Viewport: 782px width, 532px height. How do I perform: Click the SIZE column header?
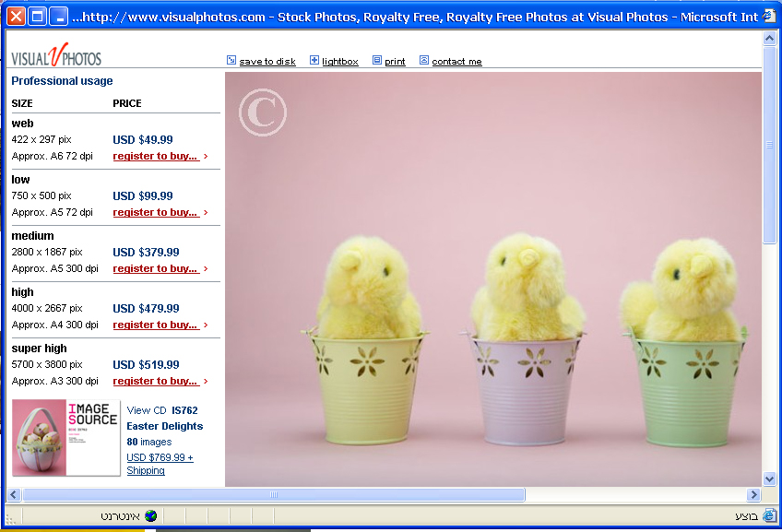click(22, 103)
